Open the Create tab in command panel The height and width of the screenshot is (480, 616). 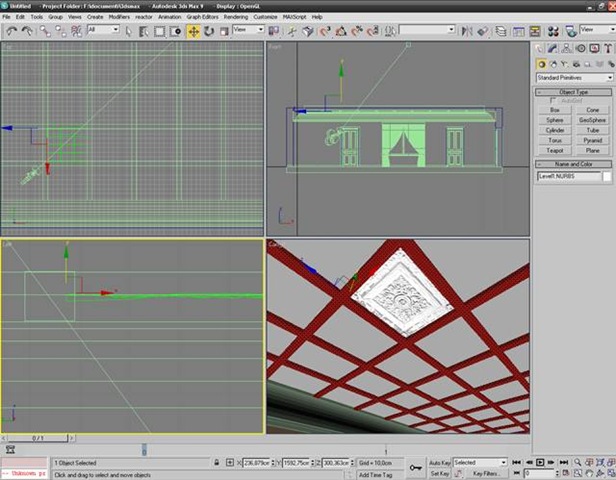(540, 48)
